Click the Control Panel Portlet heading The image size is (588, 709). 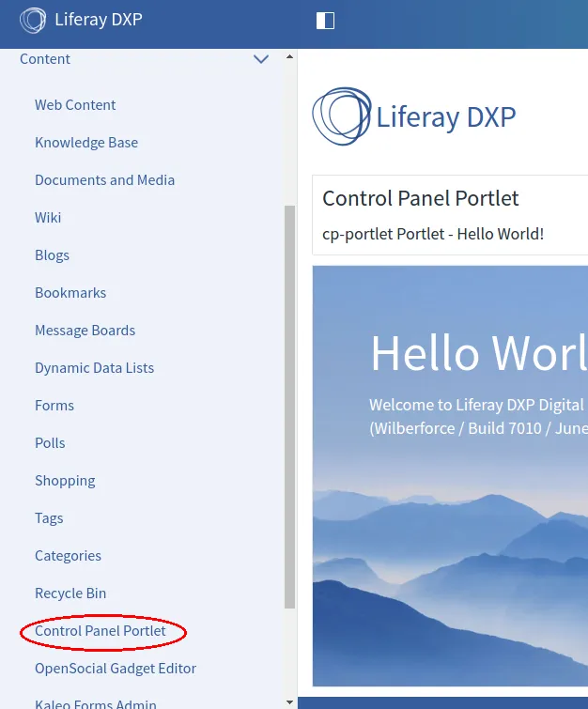coord(420,198)
